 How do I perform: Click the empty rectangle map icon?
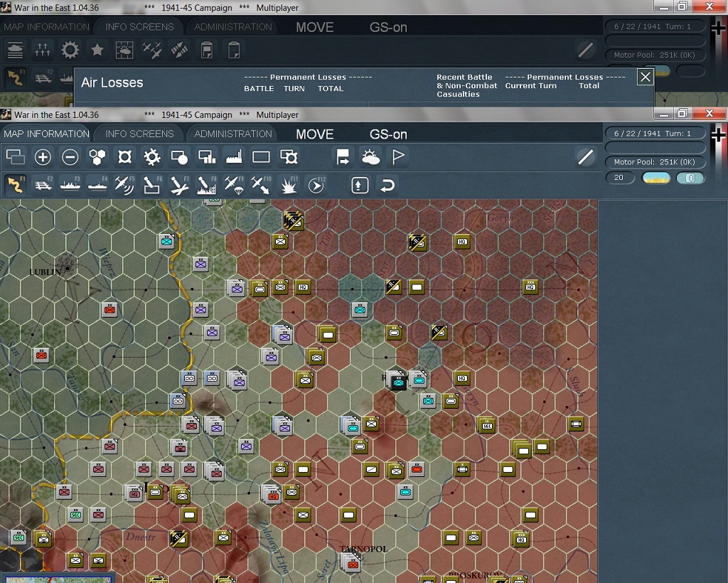(x=261, y=157)
